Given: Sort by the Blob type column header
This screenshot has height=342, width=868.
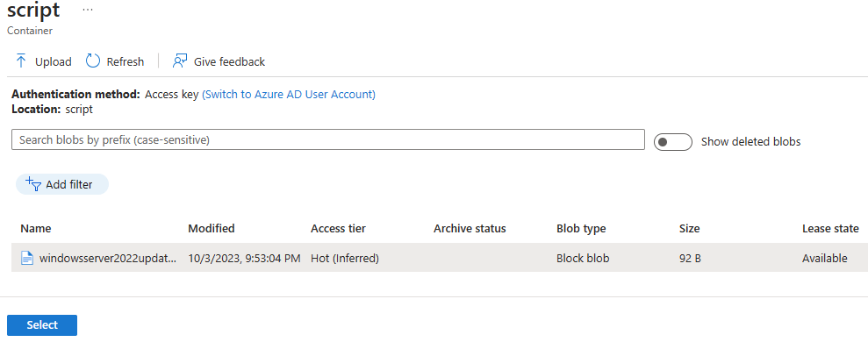Looking at the screenshot, I should [x=581, y=228].
